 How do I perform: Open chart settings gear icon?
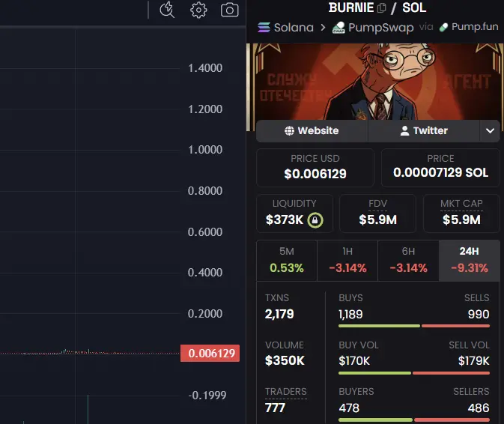tap(198, 10)
